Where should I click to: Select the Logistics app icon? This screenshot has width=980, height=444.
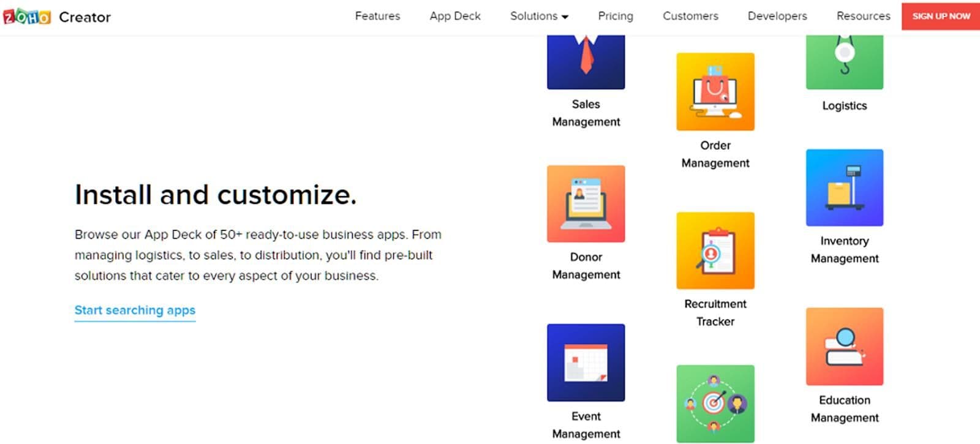click(x=845, y=62)
